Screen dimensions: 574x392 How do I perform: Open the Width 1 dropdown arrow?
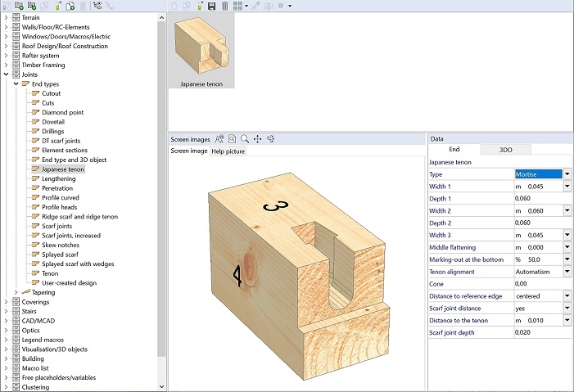567,187
